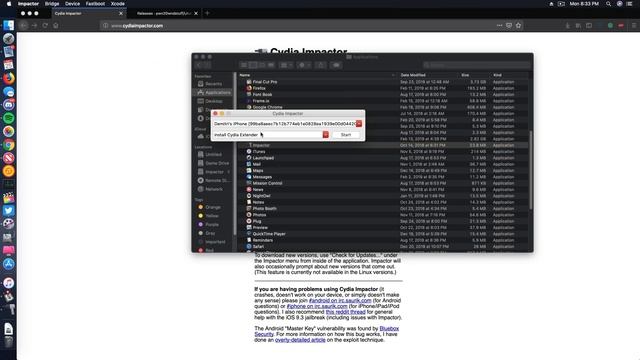Click the Finder search field

[x=476, y=65]
